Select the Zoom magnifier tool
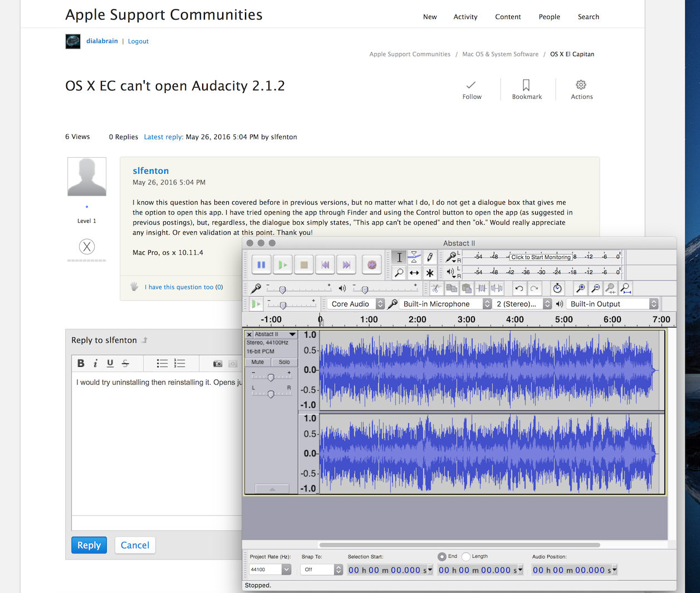The width and height of the screenshot is (700, 593). pos(399,273)
